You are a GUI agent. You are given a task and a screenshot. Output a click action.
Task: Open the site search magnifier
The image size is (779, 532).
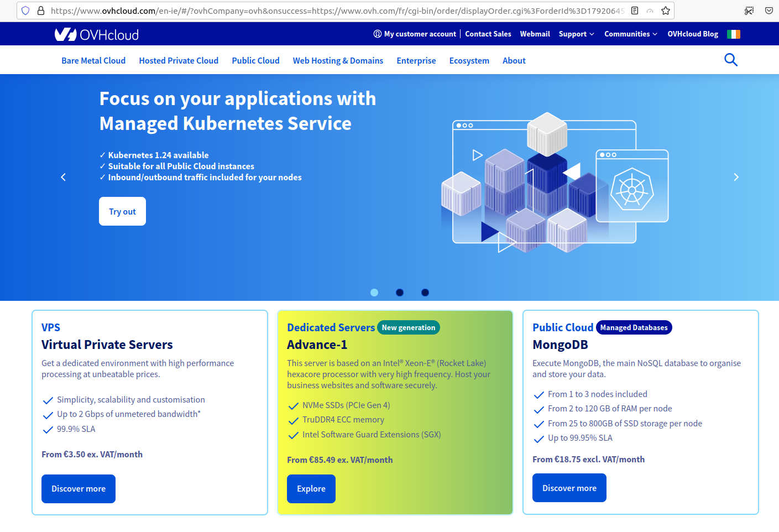(731, 60)
